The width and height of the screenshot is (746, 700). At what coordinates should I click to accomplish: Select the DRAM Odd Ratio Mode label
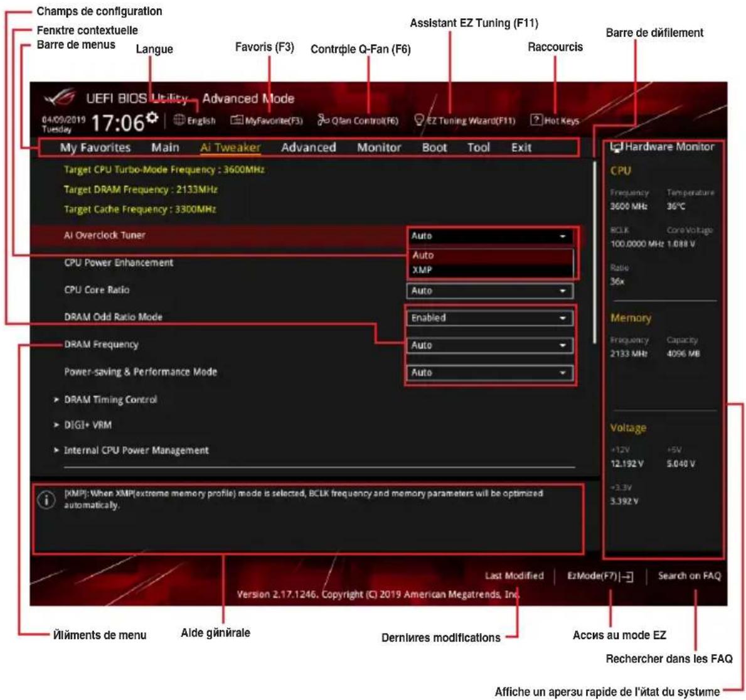click(113, 317)
